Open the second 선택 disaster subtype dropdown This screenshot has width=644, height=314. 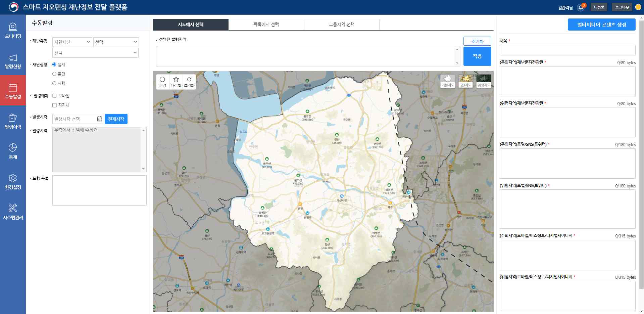pos(116,42)
